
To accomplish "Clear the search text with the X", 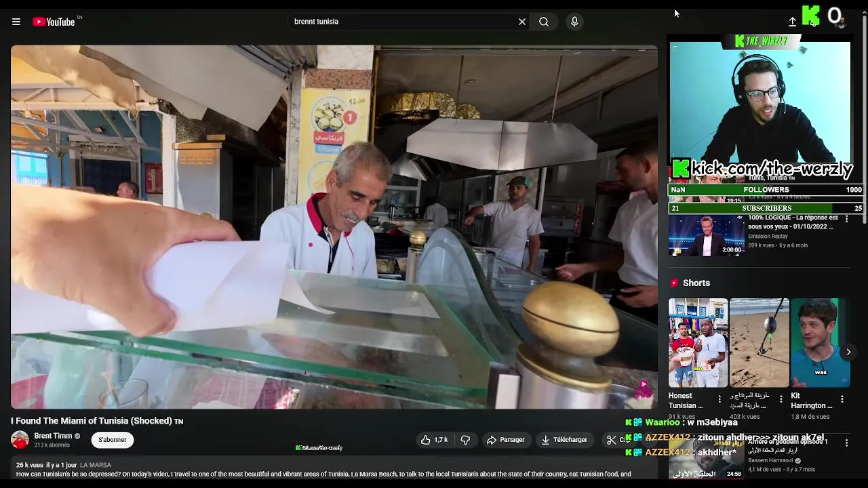I will (522, 22).
